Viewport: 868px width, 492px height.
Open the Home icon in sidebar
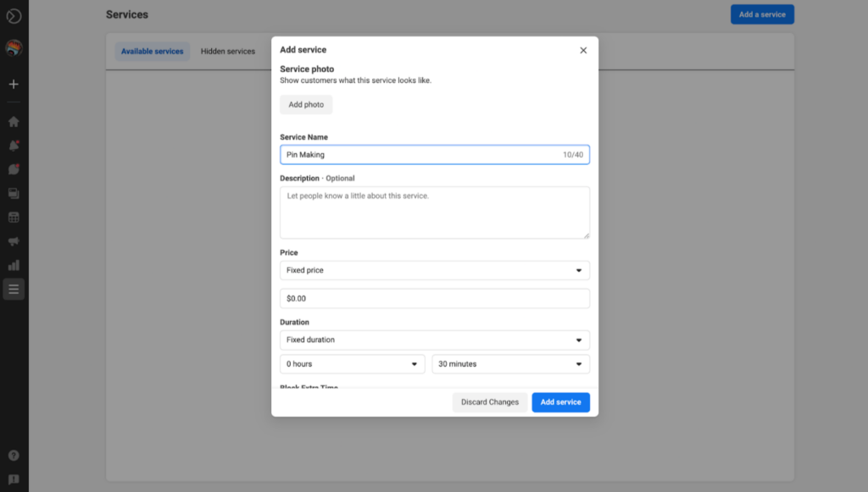pyautogui.click(x=14, y=121)
